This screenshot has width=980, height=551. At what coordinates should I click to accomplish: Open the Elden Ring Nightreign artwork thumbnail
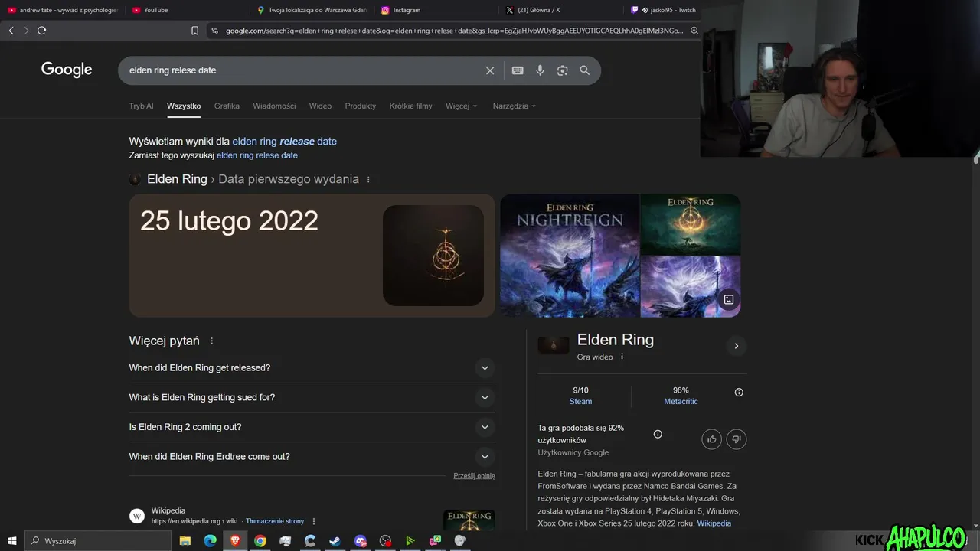[x=570, y=256]
